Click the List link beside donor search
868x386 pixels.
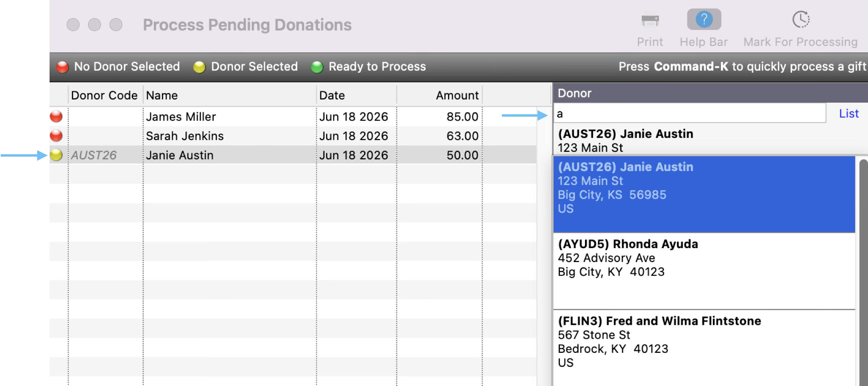(849, 113)
